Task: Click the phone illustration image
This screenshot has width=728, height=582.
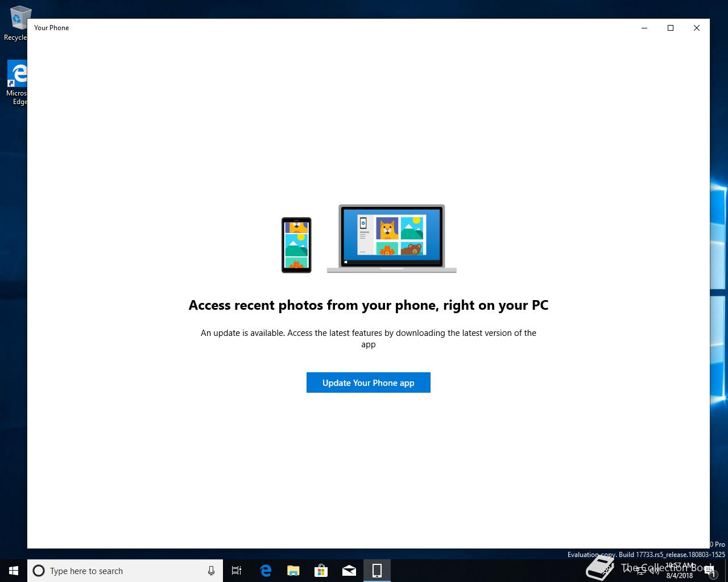Action: (x=296, y=245)
